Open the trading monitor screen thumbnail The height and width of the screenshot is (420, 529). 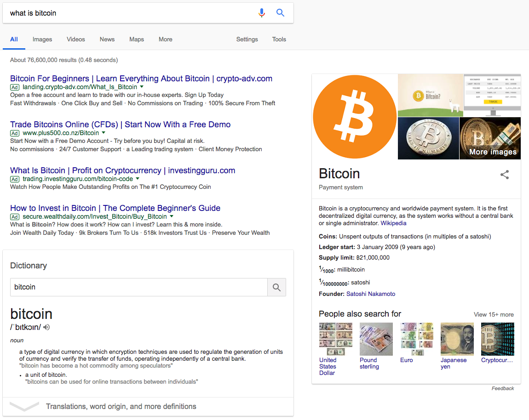tap(492, 95)
